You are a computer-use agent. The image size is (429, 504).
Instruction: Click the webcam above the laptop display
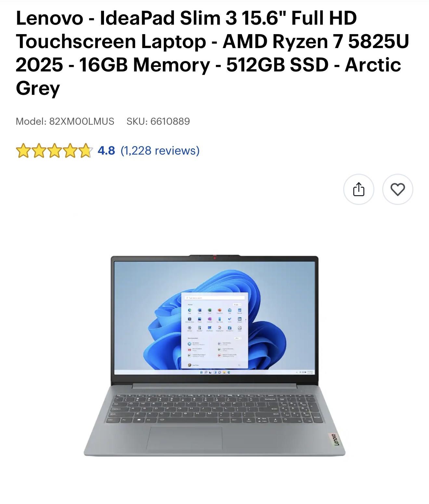point(214,258)
